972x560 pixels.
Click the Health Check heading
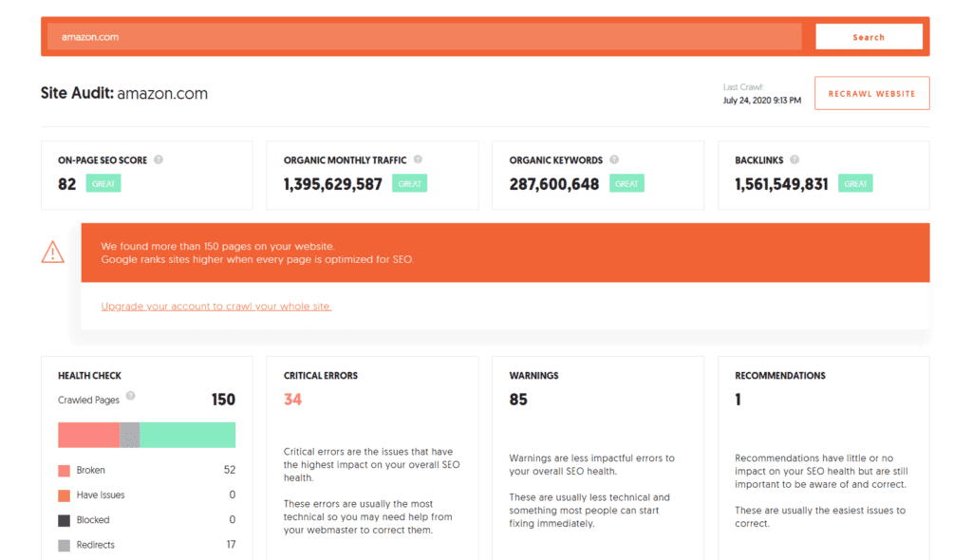pos(89,376)
